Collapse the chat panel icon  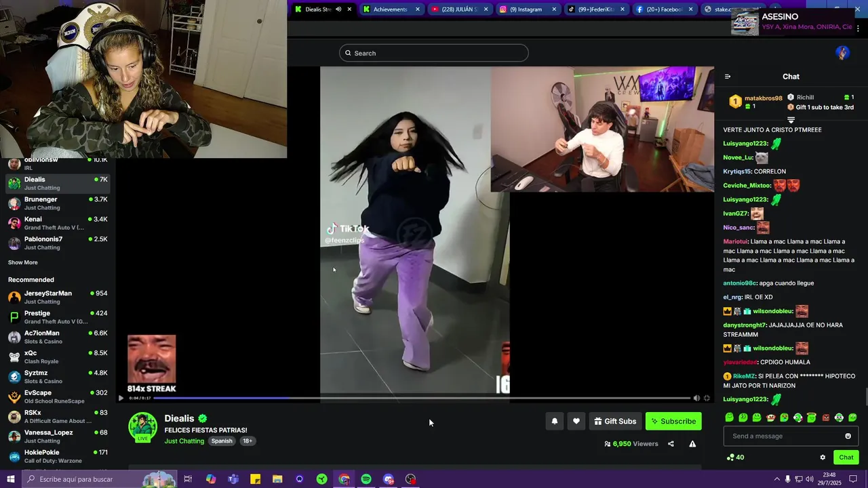point(728,77)
